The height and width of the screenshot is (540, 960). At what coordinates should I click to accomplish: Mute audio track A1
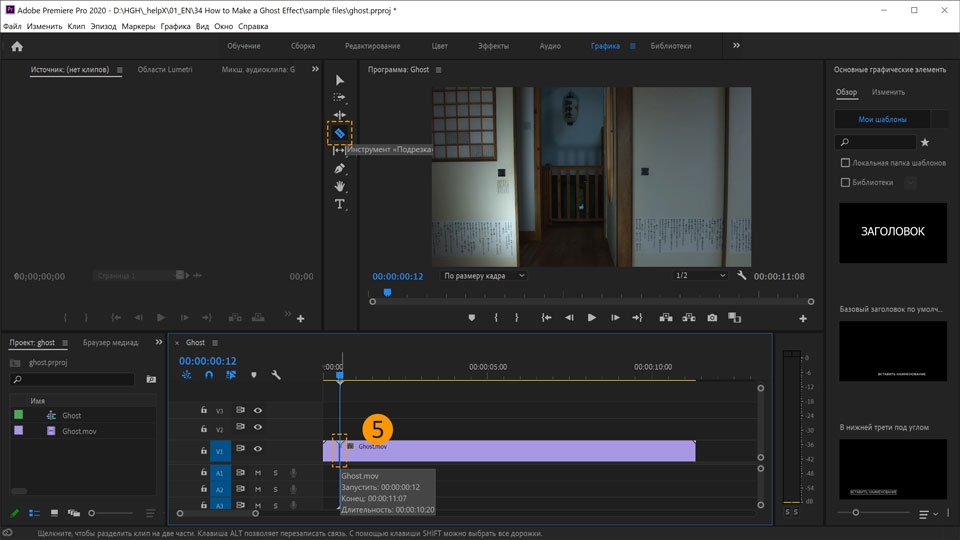258,473
